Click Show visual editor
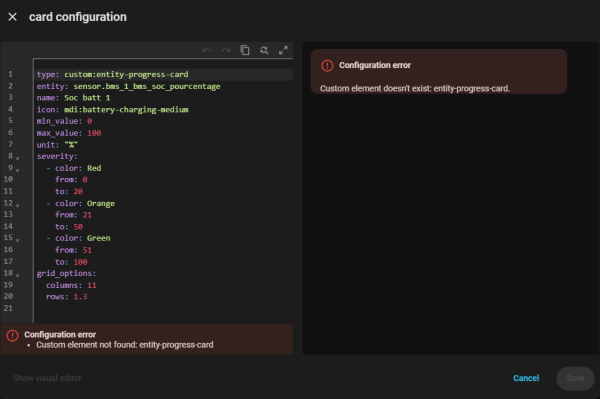This screenshot has height=399, width=600. pos(47,378)
